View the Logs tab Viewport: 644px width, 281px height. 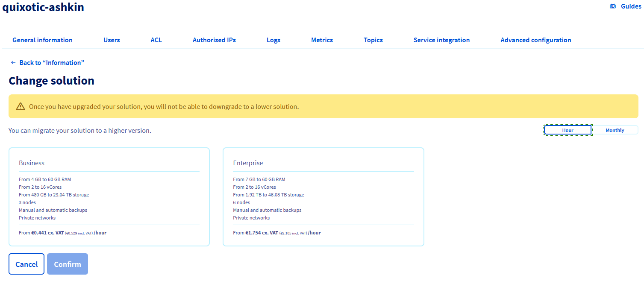click(273, 40)
